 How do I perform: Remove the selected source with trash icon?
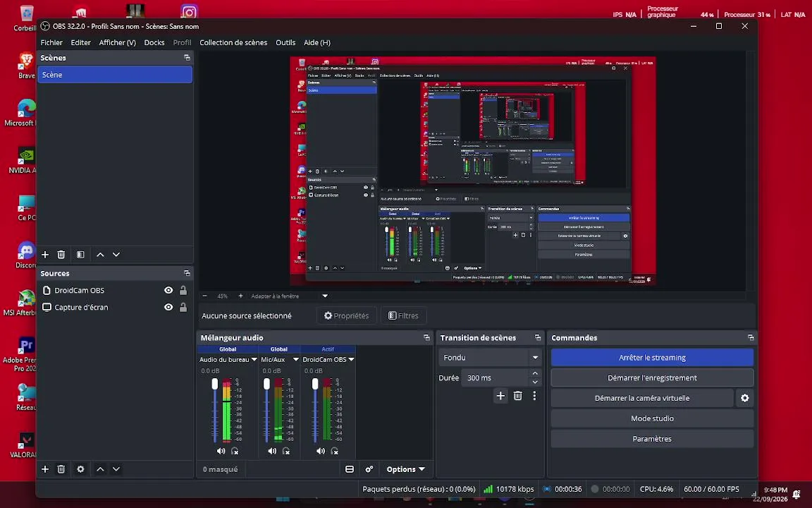pyautogui.click(x=61, y=469)
